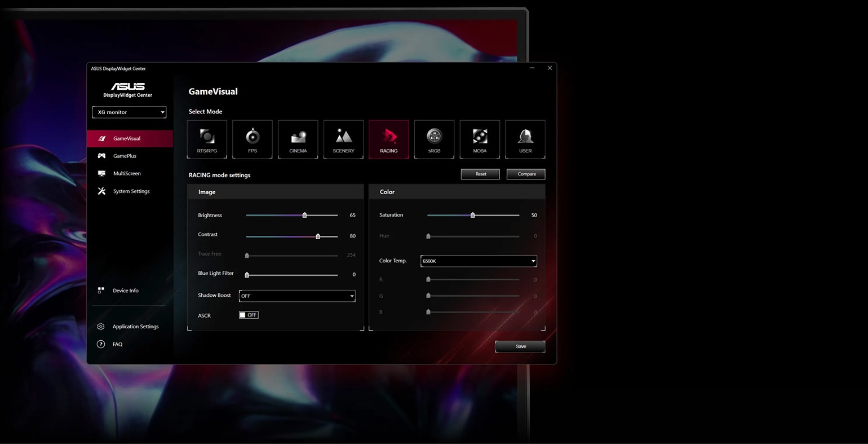Click the Brightness slider handle
This screenshot has width=868, height=444.
pos(305,215)
